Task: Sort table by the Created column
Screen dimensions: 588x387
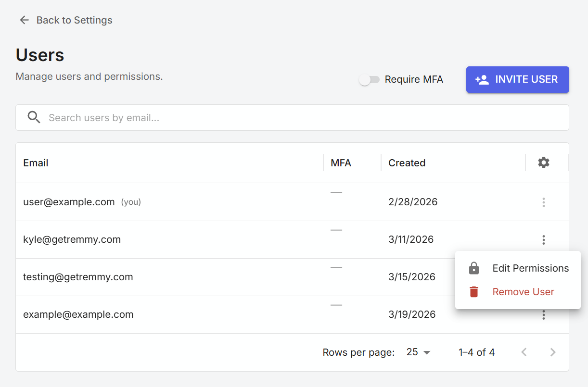Action: pos(407,162)
